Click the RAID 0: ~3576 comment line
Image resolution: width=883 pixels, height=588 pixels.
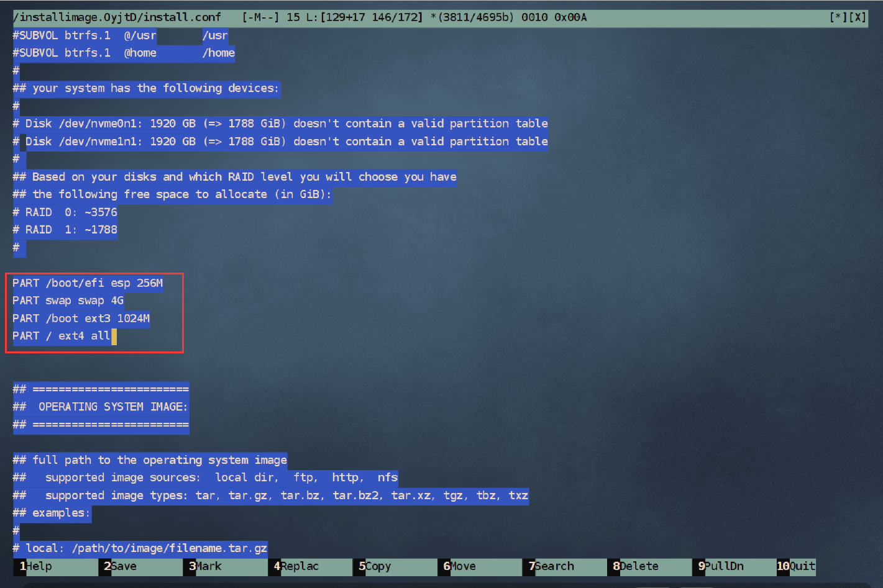65,212
